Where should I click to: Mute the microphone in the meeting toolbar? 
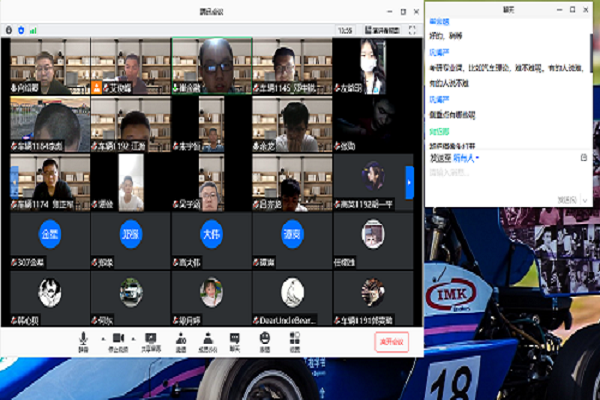tap(84, 339)
